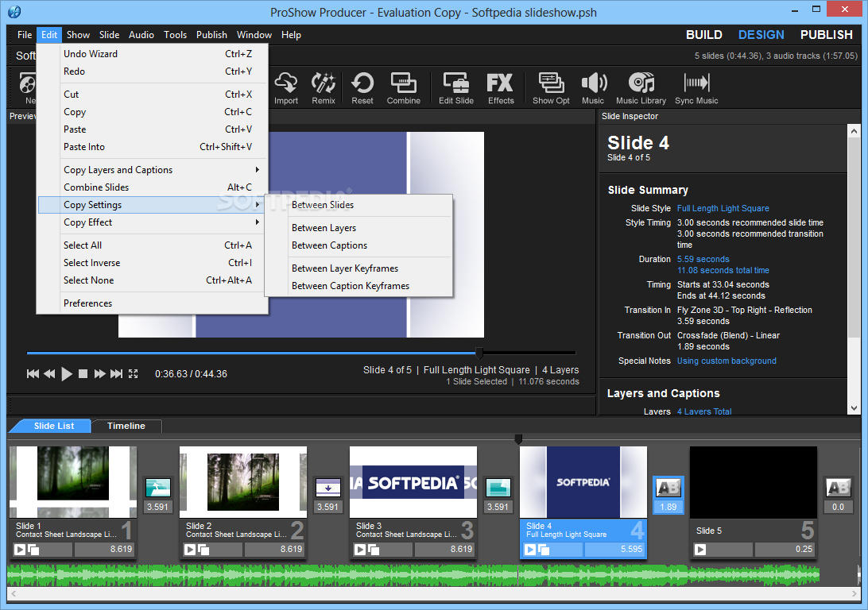The height and width of the screenshot is (610, 868).
Task: Click Slide Inspector scroll down arrow
Action: coord(854,408)
